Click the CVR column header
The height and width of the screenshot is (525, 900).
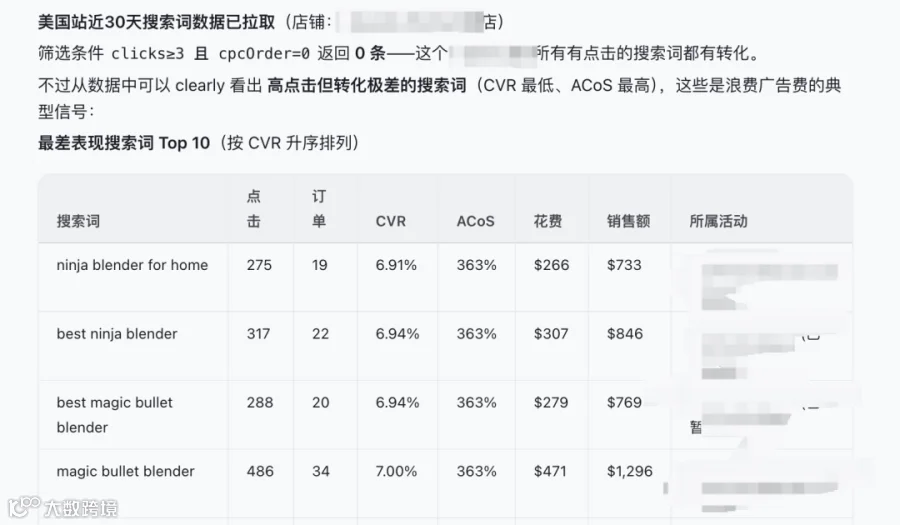click(x=390, y=221)
